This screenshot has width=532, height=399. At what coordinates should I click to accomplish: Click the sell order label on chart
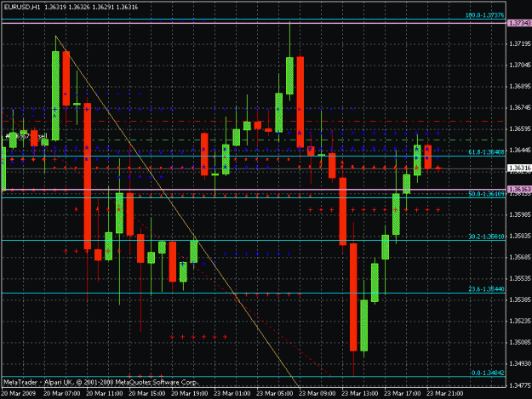(x=26, y=136)
